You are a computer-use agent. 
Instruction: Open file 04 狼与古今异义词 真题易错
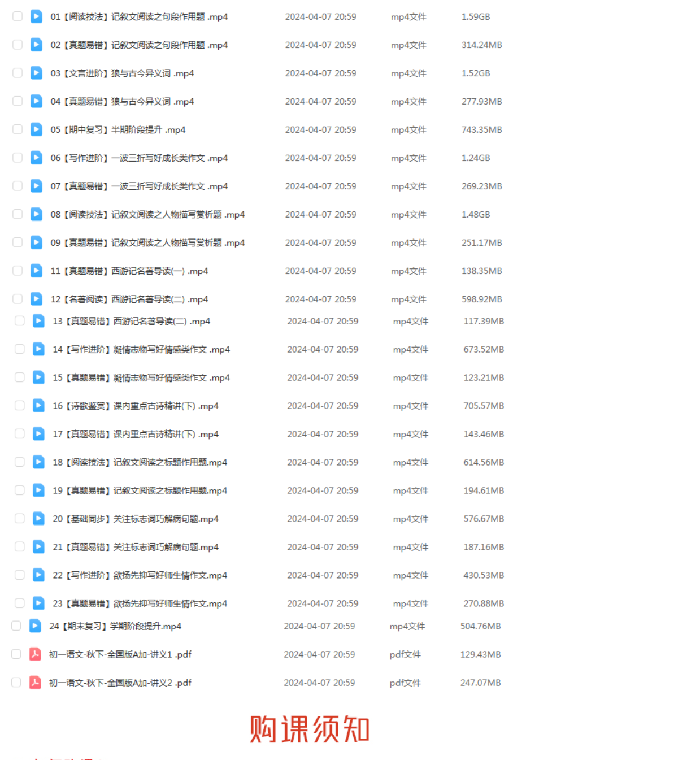pyautogui.click(x=122, y=102)
